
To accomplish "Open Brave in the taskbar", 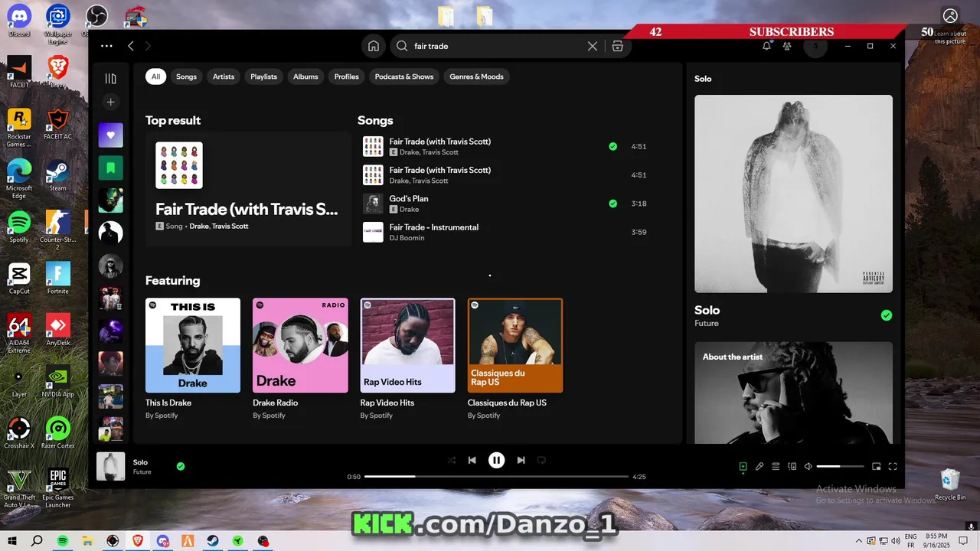I will (138, 540).
